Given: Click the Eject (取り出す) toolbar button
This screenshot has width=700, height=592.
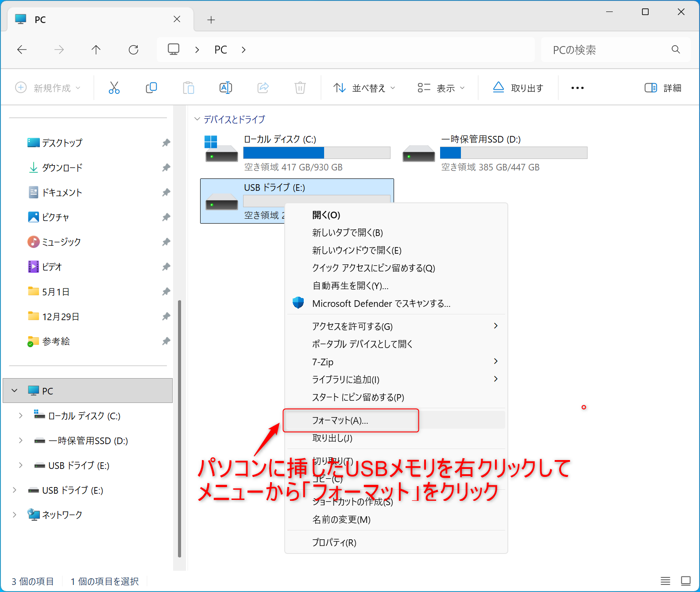Looking at the screenshot, I should tap(518, 88).
